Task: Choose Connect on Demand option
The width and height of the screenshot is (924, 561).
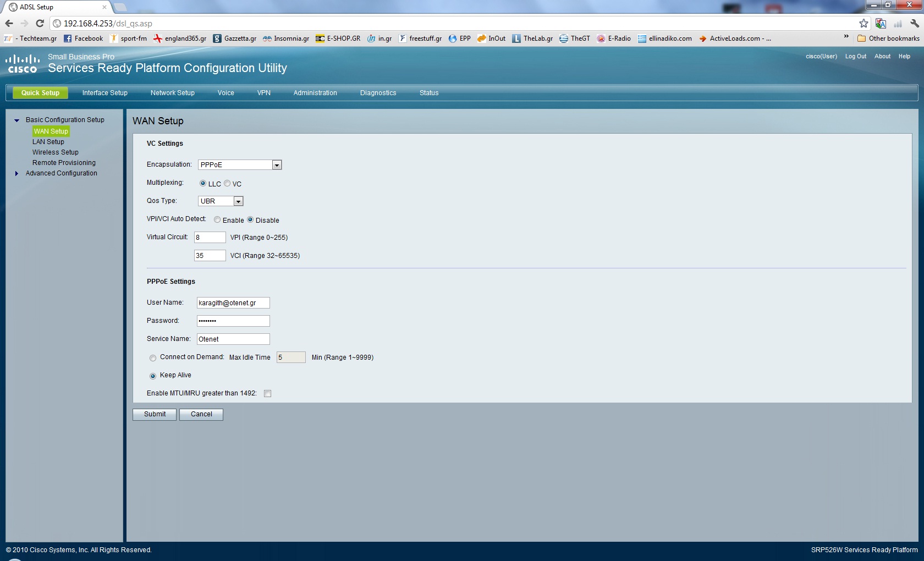Action: [153, 358]
